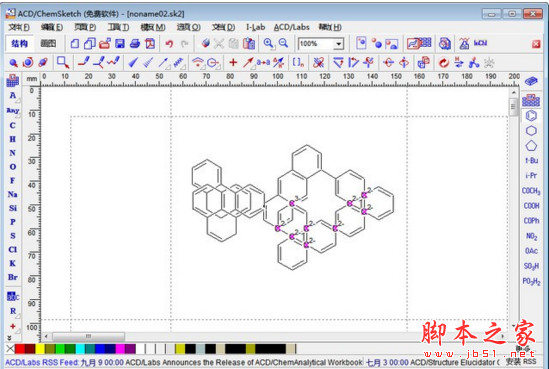Open the Periodic Table icon in left toolbar

tap(13, 81)
